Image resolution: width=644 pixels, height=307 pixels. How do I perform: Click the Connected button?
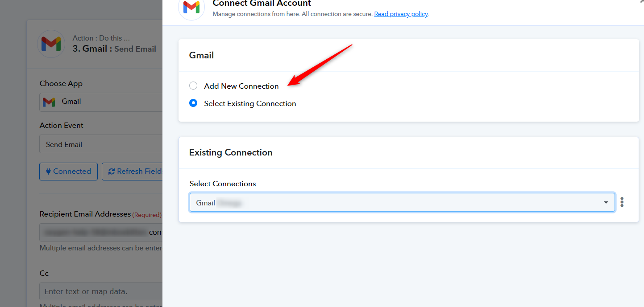pyautogui.click(x=68, y=172)
